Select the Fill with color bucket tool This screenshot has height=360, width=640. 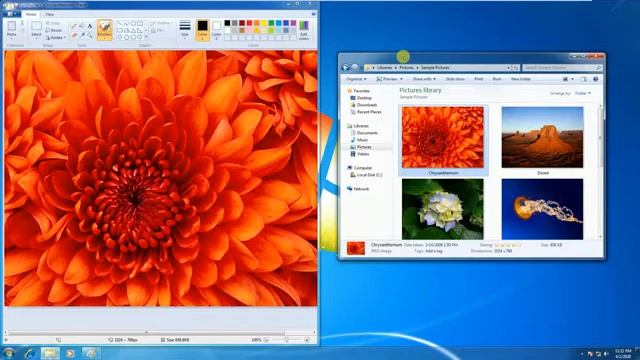[x=82, y=26]
